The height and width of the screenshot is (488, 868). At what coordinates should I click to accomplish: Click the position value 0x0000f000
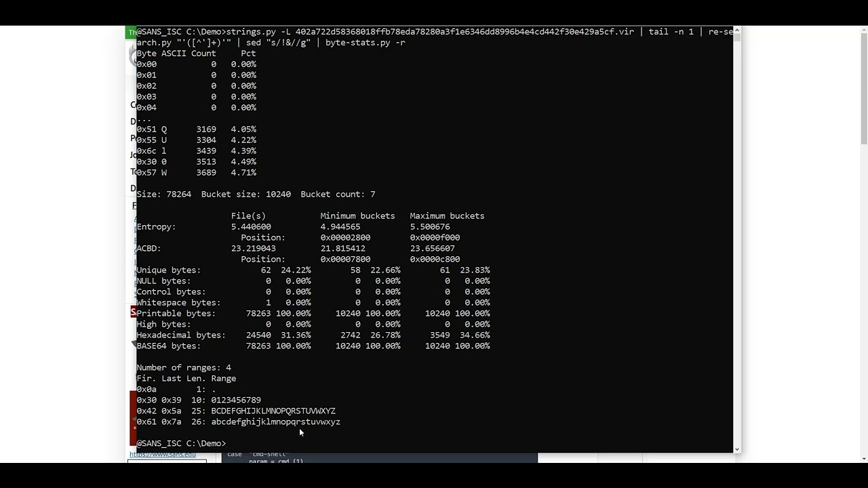click(435, 237)
